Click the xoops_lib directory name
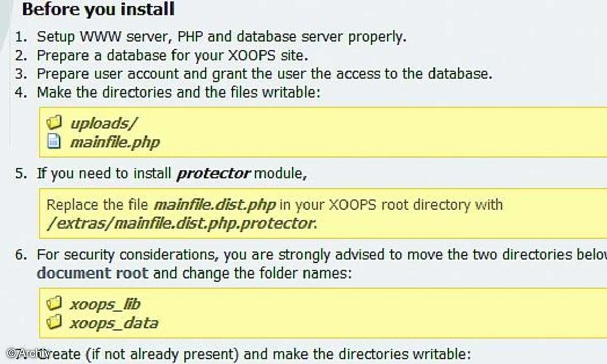The width and height of the screenshot is (607, 364). click(x=105, y=304)
